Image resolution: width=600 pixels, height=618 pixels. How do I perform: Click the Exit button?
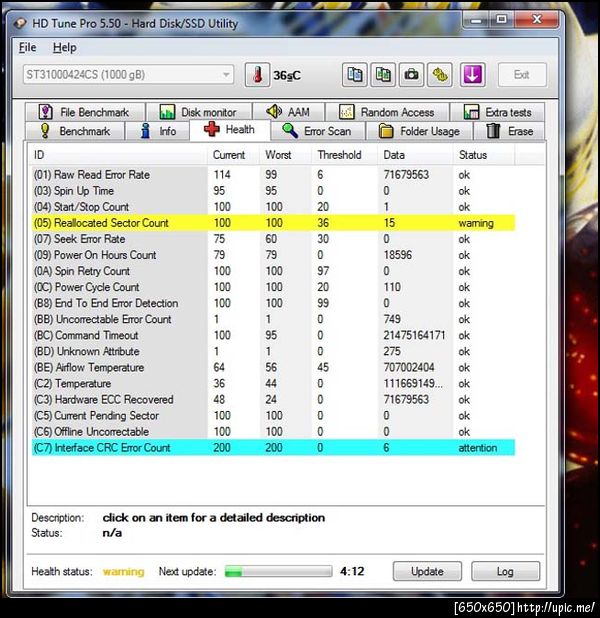(x=522, y=75)
